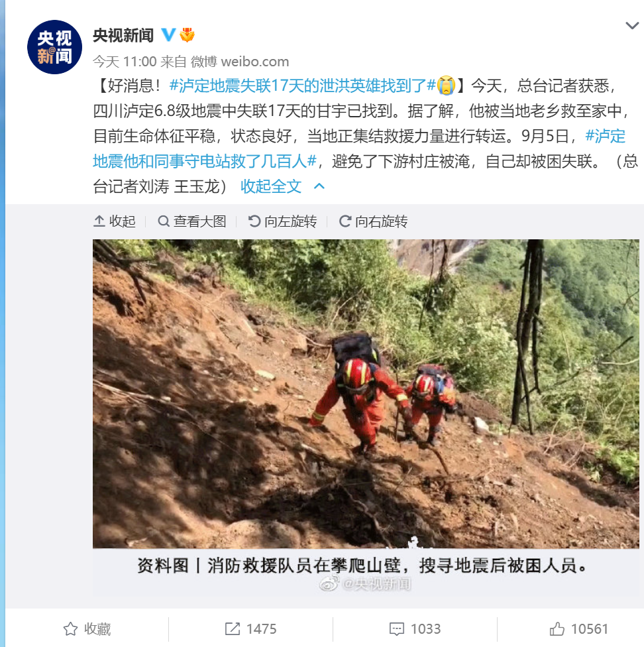Rotate image right with 向右旋转
The width and height of the screenshot is (644, 647).
[373, 221]
